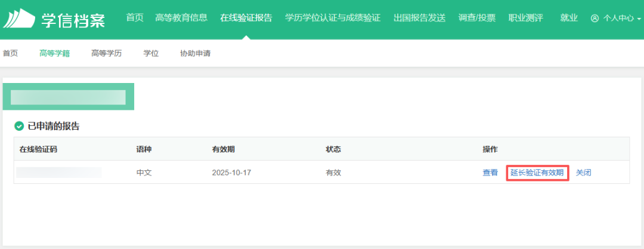Go to 学历学位认证与成绩验证
Image resolution: width=644 pixels, height=249 pixels.
(333, 18)
